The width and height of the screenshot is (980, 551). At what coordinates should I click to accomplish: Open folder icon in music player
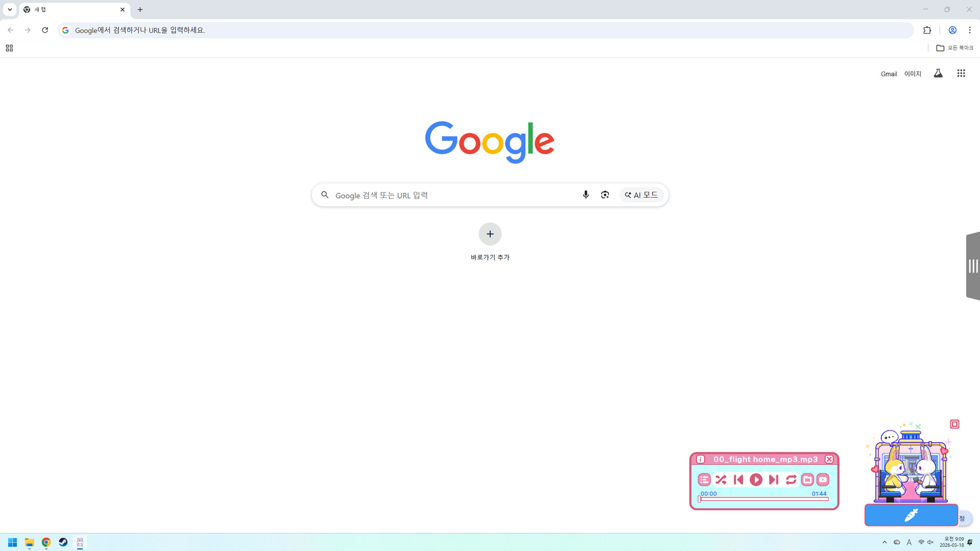(807, 480)
